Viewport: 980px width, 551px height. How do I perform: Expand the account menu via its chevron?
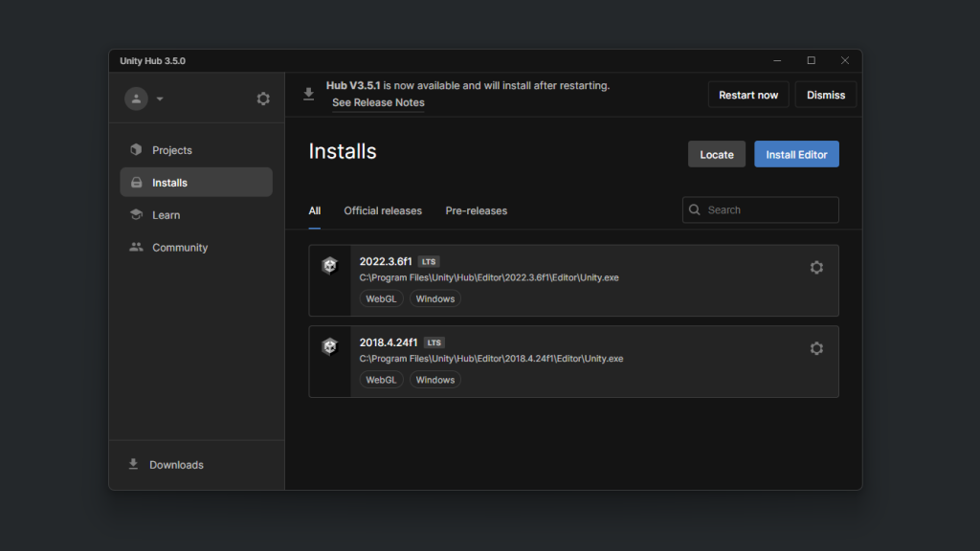(x=160, y=99)
